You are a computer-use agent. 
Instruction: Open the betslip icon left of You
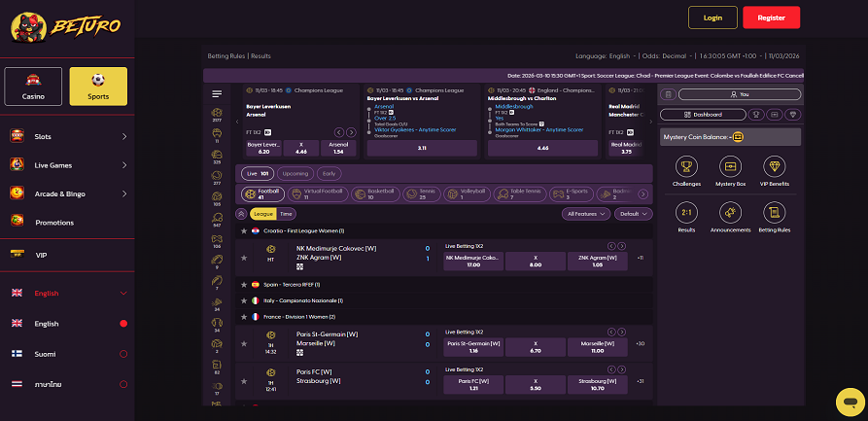coord(668,94)
